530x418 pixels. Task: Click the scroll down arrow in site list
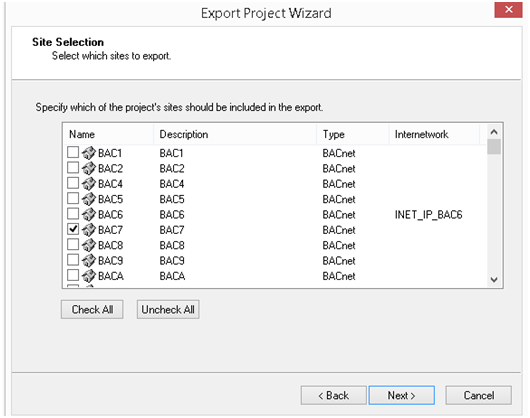(x=494, y=279)
